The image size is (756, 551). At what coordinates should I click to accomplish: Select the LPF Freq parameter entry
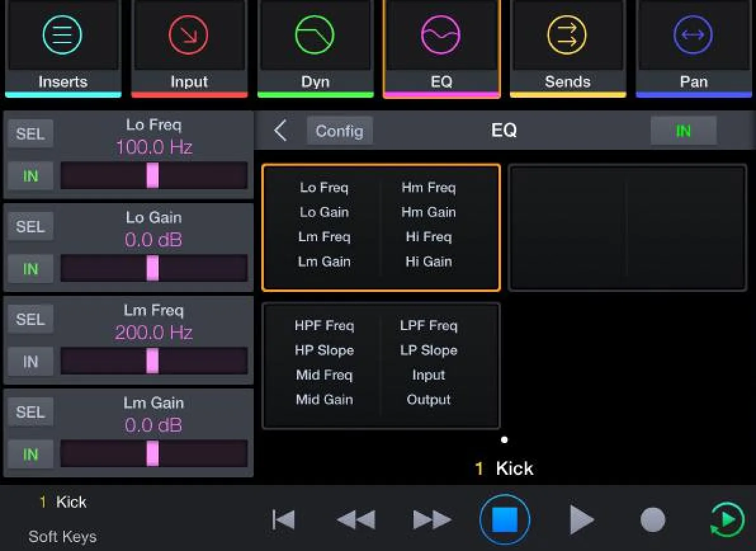tap(429, 326)
